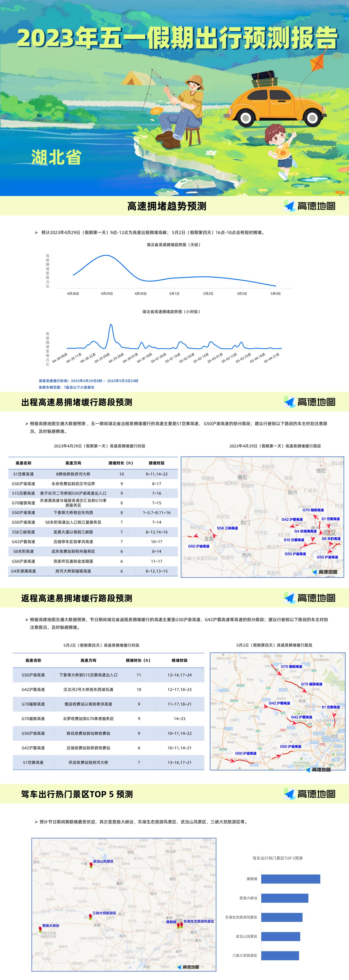Click the 驾车出行热门景区TOP 5预测 bar chart title
349x980 pixels.
[277, 858]
